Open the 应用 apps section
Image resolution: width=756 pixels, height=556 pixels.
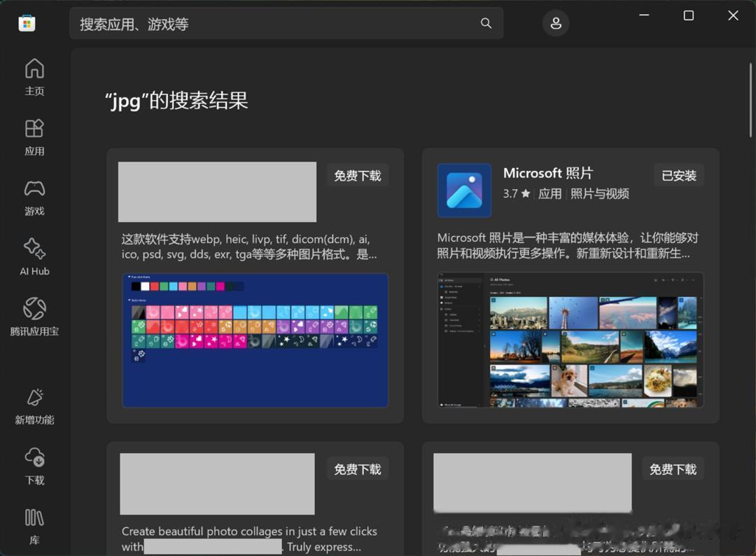point(34,137)
